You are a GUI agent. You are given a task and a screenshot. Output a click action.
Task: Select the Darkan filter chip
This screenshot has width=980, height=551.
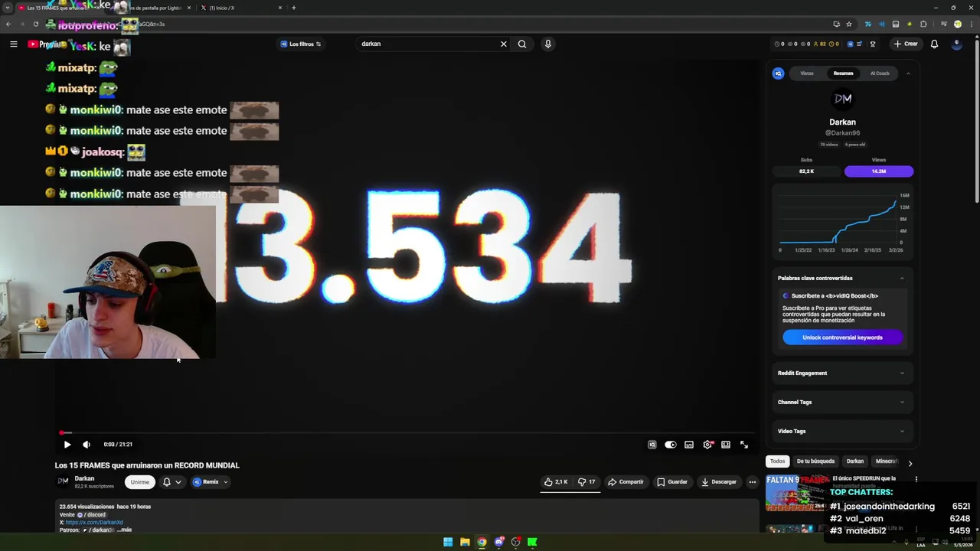[855, 461]
